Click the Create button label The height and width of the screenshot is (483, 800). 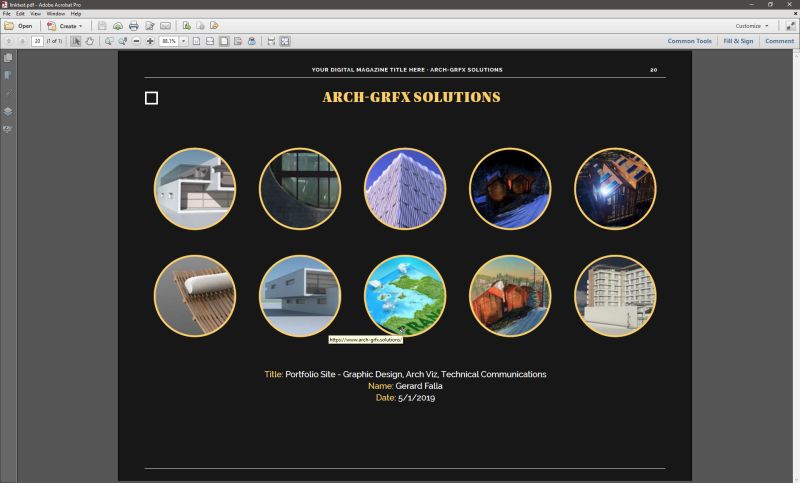point(68,26)
